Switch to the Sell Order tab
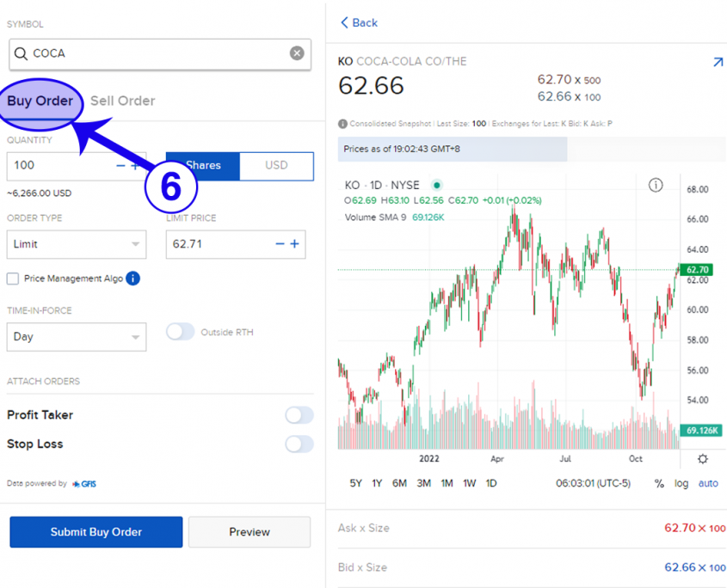727x588 pixels. pos(123,101)
